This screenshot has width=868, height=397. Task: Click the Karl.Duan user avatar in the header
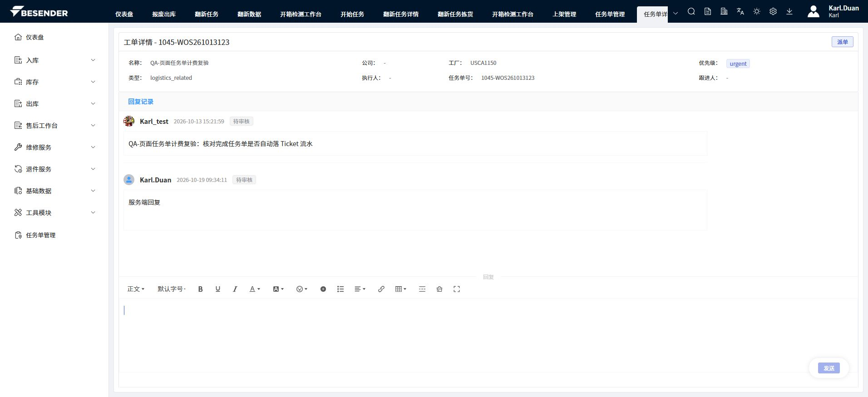coord(814,12)
